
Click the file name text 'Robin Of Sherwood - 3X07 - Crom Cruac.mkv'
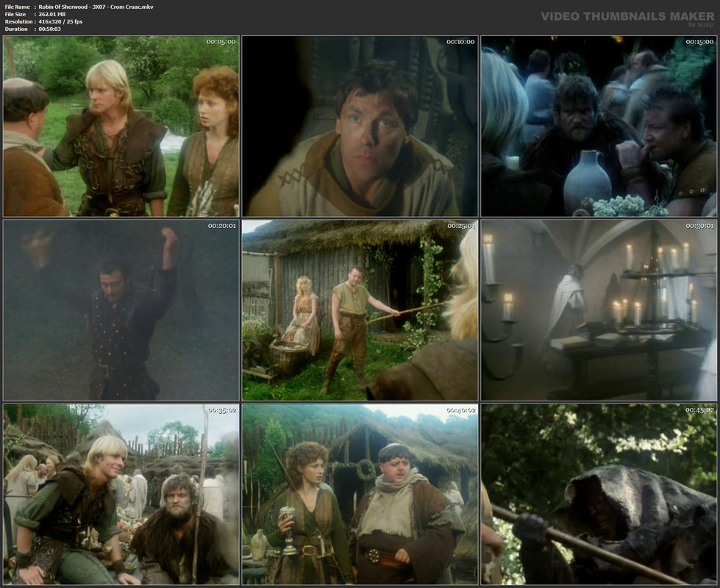pos(96,7)
